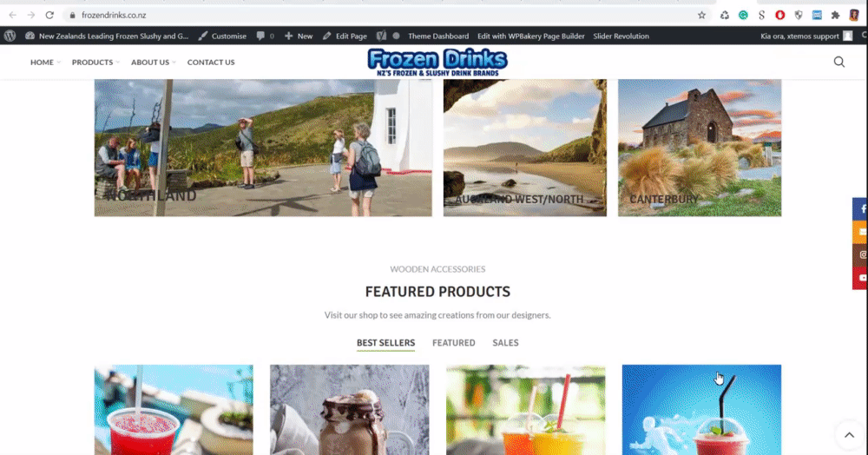The height and width of the screenshot is (455, 868).
Task: Click the browser profile avatar
Action: point(854,15)
